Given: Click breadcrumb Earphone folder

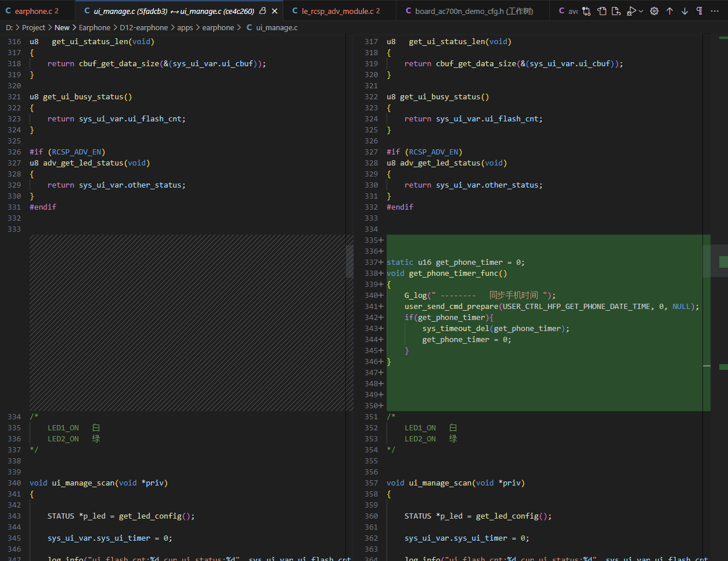Looking at the screenshot, I should 95,27.
